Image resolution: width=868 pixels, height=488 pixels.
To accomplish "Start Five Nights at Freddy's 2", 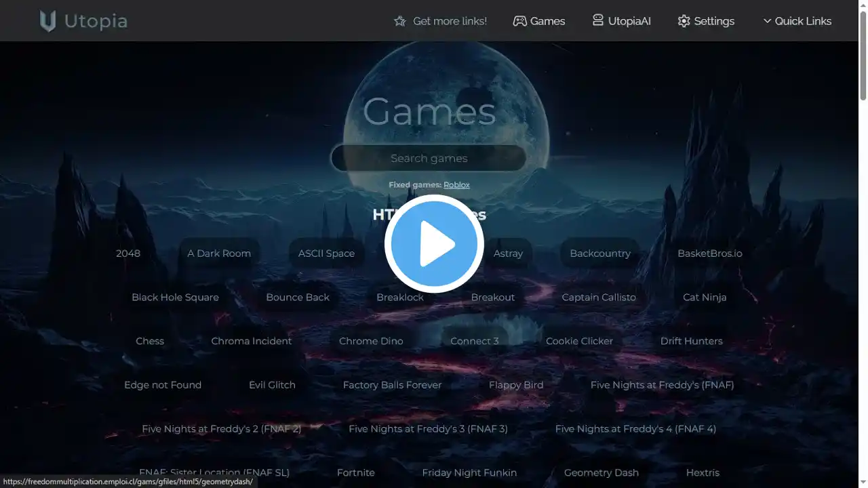I will point(222,429).
